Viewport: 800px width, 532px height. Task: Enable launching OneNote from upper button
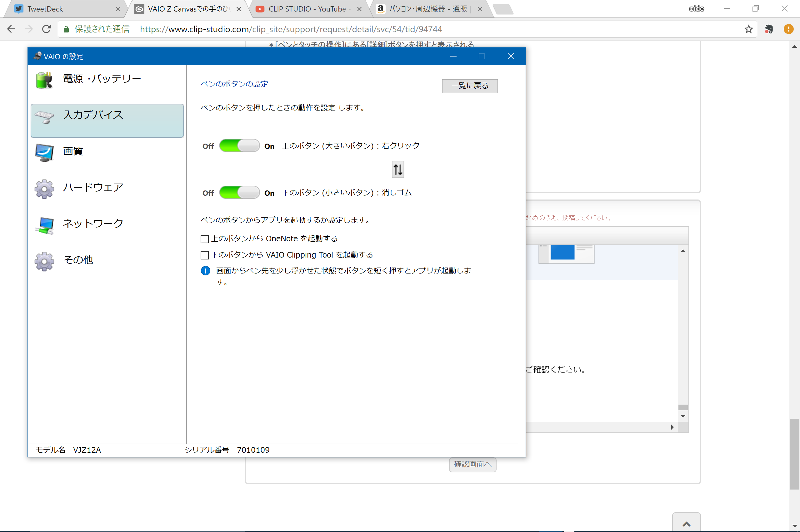point(204,239)
